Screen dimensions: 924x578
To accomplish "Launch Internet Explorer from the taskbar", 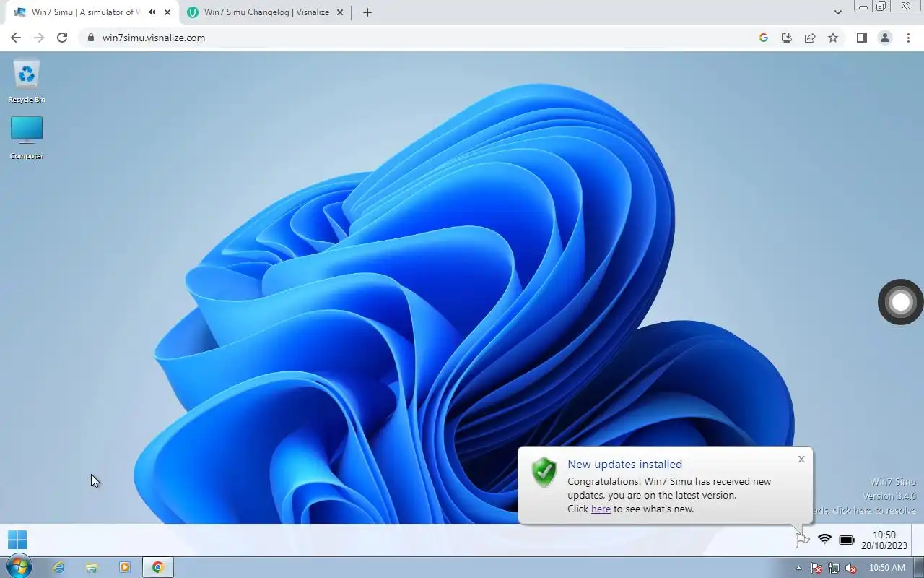I will 58,568.
